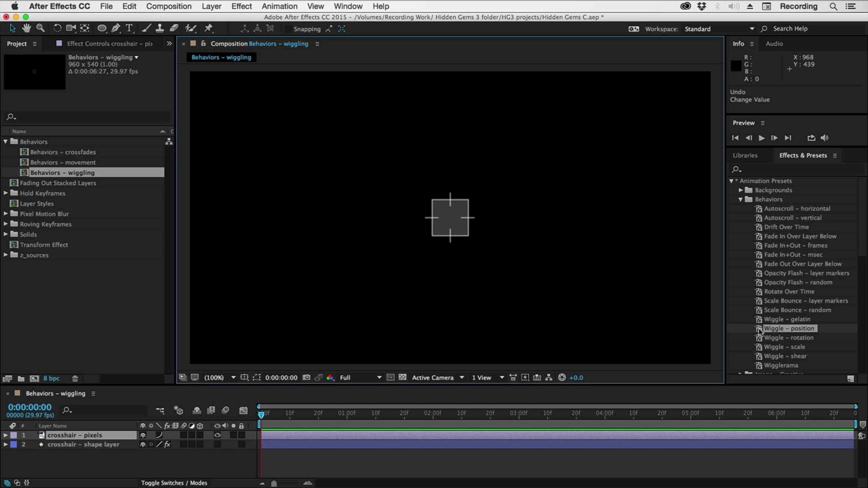Click Toggle Switches / Modes button
Image resolution: width=868 pixels, height=488 pixels.
174,483
